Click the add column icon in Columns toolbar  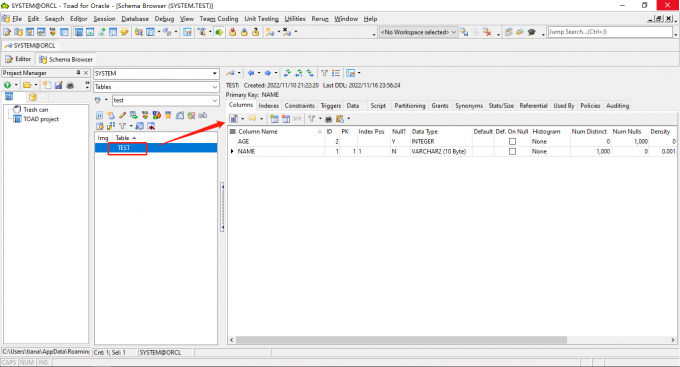click(274, 118)
